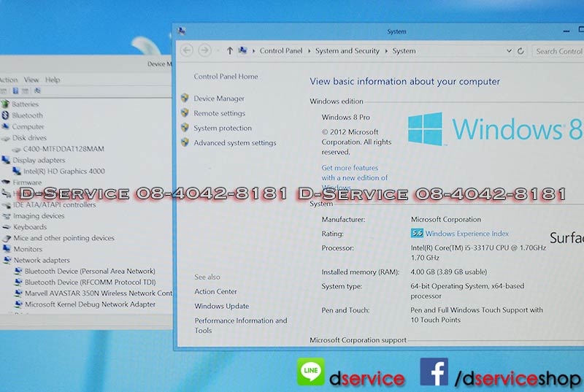
Task: Click Get more features with new edition link
Action: (x=355, y=177)
